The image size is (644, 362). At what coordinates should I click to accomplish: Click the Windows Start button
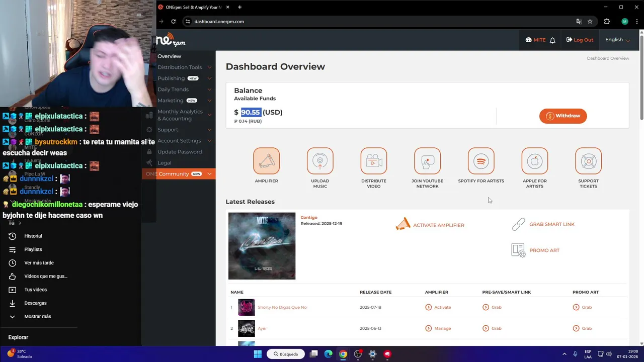tap(258, 354)
